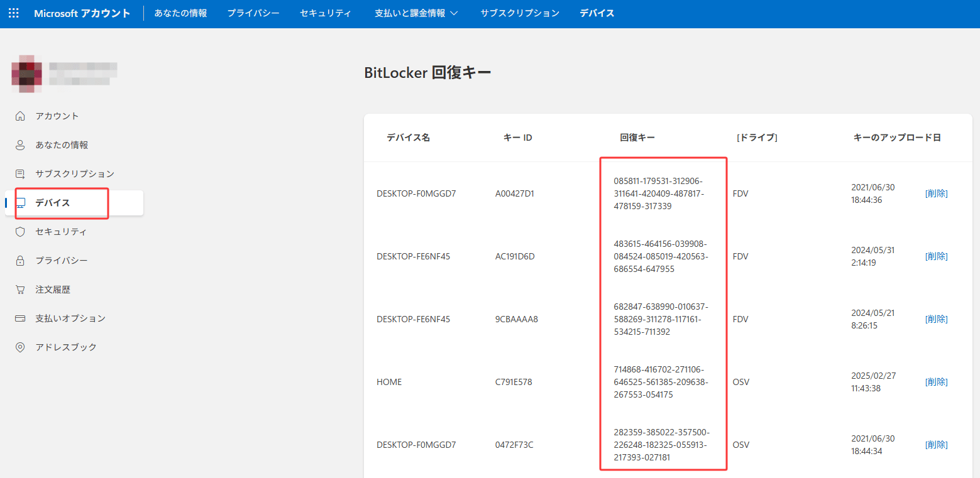Click the キー ID column header
This screenshot has width=980, height=478.
517,137
